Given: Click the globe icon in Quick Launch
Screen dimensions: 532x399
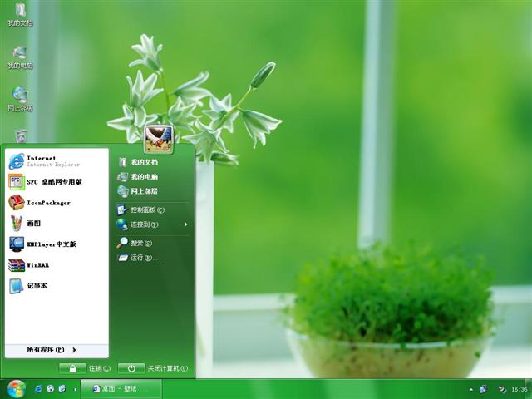Looking at the screenshot, I should [50, 389].
